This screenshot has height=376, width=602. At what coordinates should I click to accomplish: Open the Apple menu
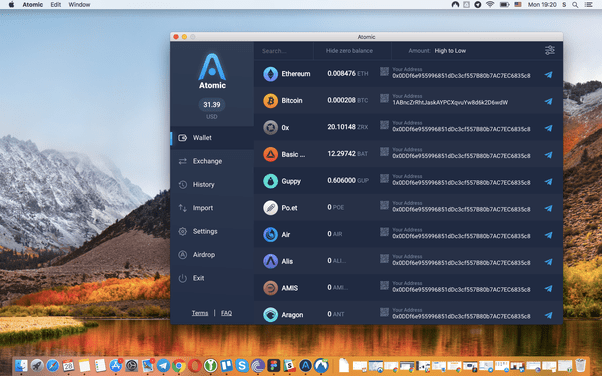coord(12,5)
